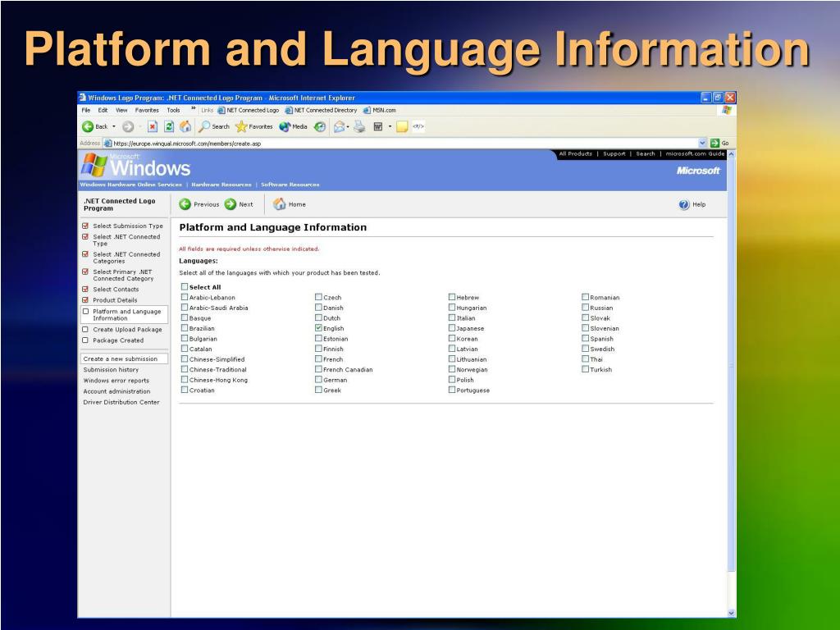
Task: Click the browser toolbar house Home icon
Action: click(x=185, y=126)
